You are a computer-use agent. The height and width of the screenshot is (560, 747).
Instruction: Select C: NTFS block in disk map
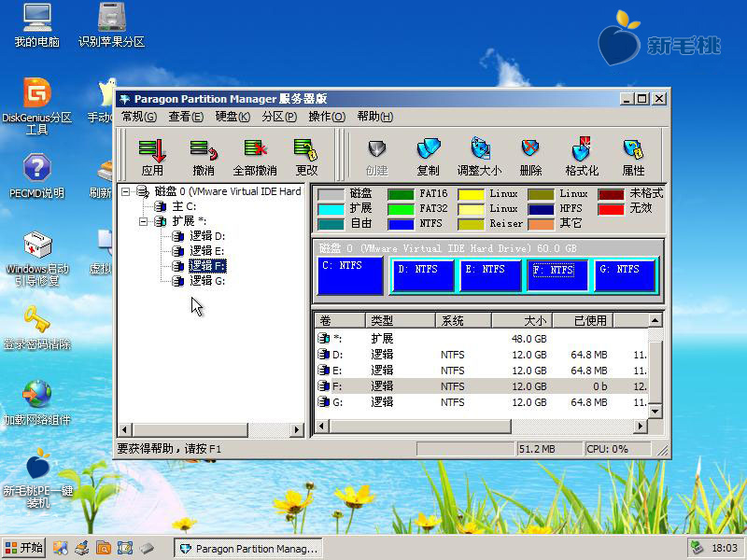click(x=349, y=275)
